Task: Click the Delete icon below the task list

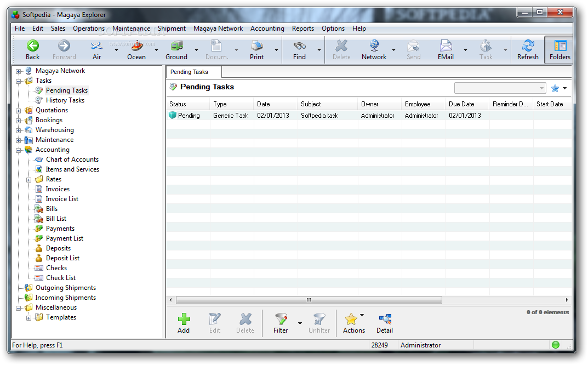Action: coord(246,319)
